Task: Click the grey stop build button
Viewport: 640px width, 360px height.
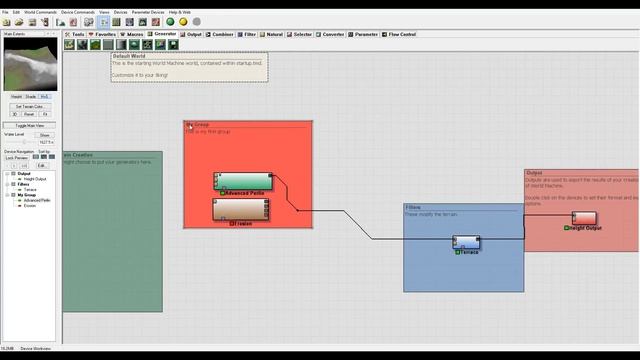Action: click(196, 22)
